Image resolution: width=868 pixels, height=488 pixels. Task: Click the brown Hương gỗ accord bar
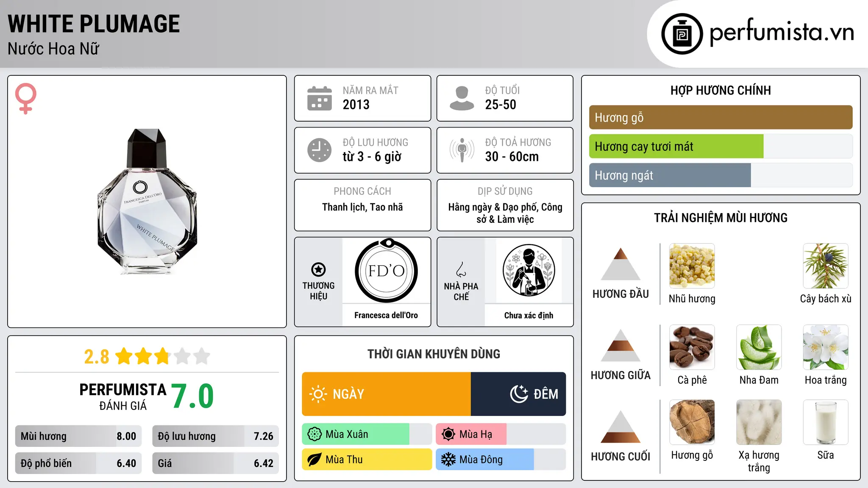coord(721,117)
